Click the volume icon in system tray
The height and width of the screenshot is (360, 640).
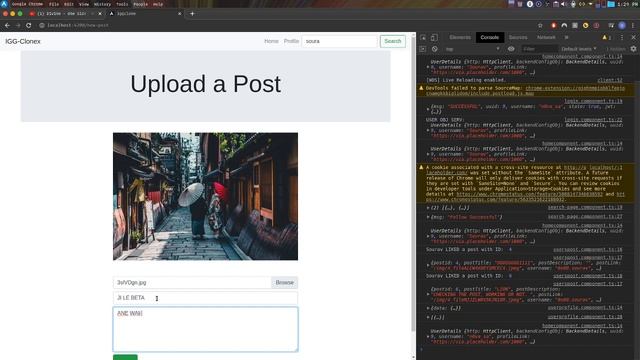564,4
